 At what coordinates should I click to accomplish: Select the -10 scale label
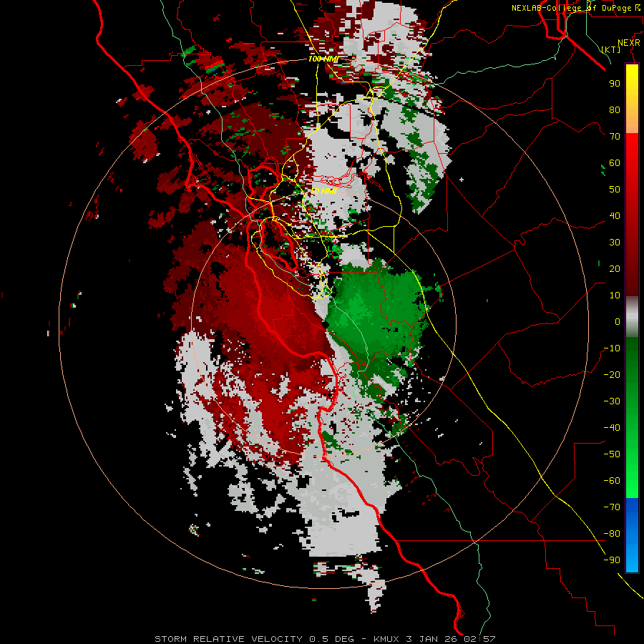(x=612, y=348)
